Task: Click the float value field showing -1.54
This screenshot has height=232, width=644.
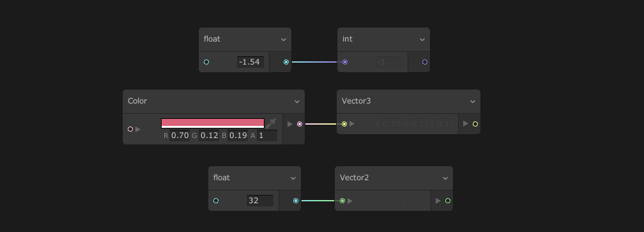Action: pyautogui.click(x=250, y=62)
